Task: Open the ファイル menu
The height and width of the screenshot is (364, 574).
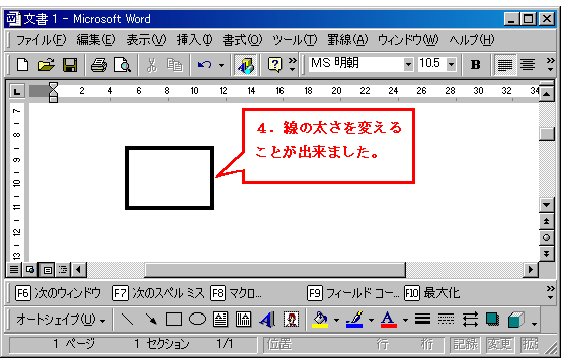Action: (x=41, y=40)
